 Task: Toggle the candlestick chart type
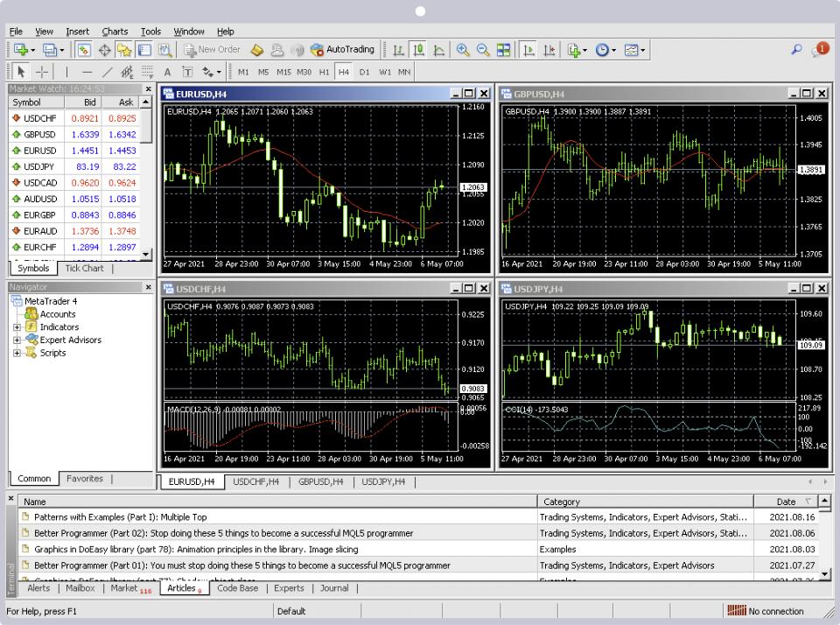(x=419, y=51)
